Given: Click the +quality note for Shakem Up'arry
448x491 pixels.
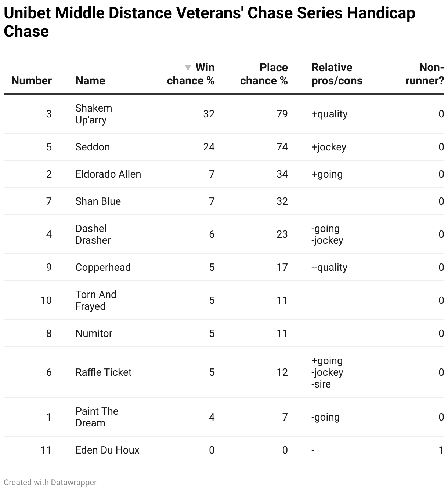Looking at the screenshot, I should [x=329, y=114].
